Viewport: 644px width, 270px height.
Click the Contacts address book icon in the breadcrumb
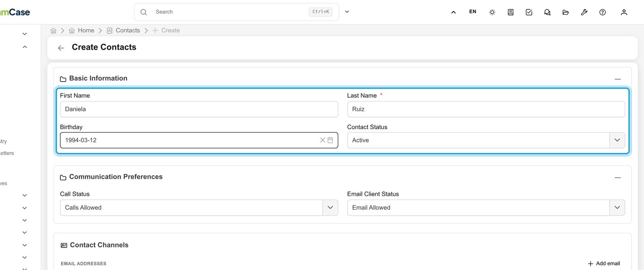(109, 31)
